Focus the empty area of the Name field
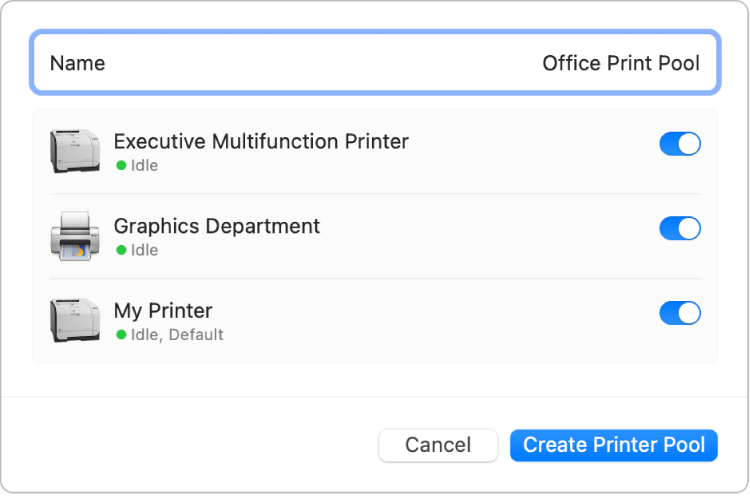The height and width of the screenshot is (496, 750). point(320,63)
